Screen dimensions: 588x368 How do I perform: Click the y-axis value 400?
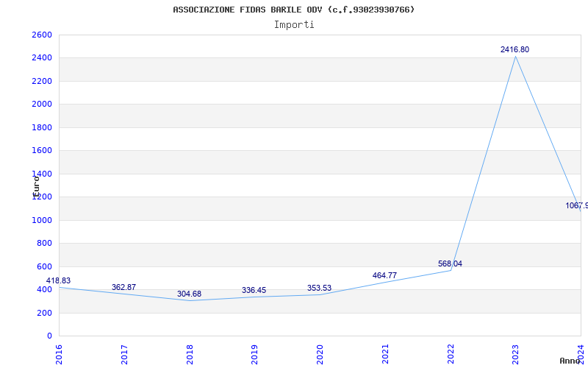pyautogui.click(x=44, y=289)
